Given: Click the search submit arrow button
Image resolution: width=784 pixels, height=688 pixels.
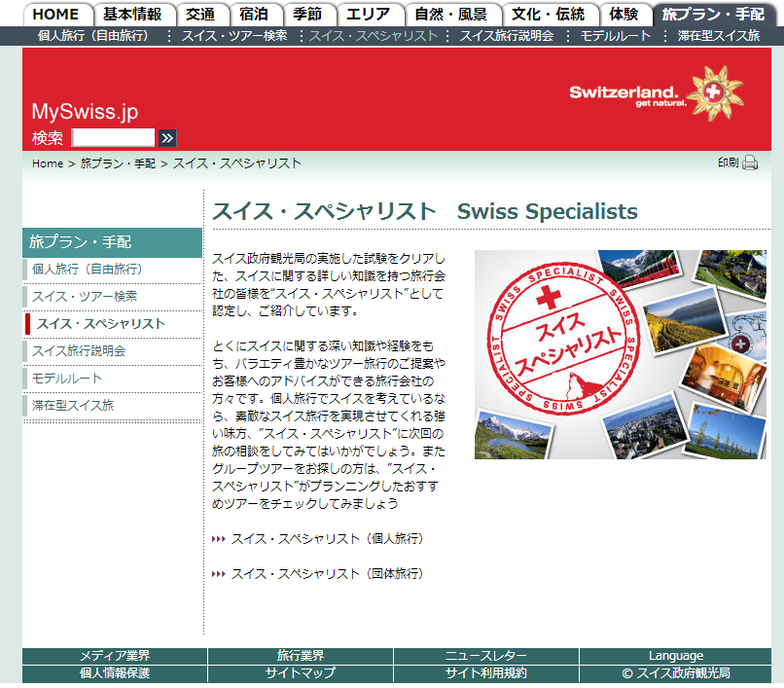Looking at the screenshot, I should [x=167, y=138].
